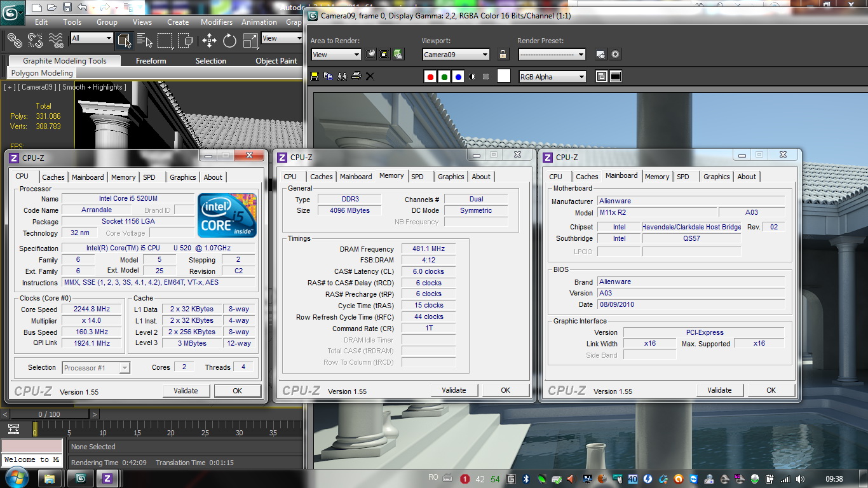Click Copy Image icon in render window
This screenshot has height=488, width=868.
328,76
